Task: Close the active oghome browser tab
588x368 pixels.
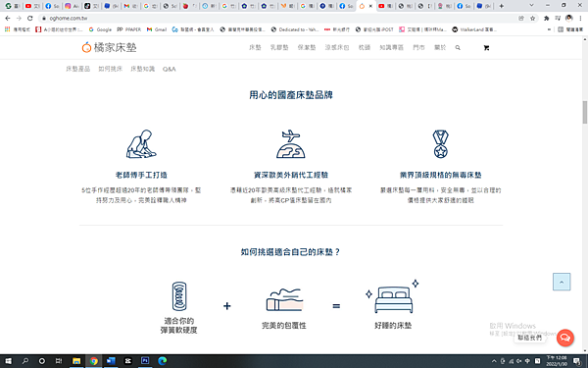Action: 370,6
